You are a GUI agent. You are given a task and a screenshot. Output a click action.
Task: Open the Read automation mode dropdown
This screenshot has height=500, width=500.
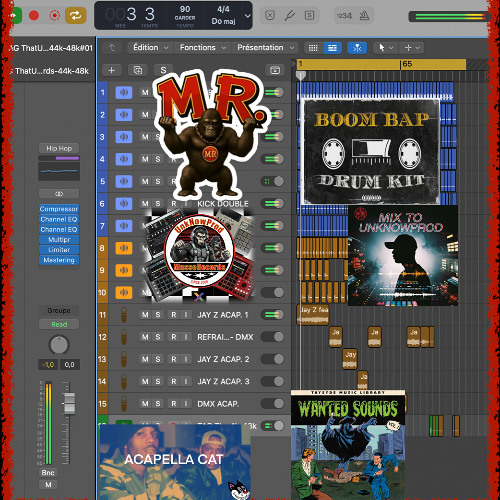(59, 324)
